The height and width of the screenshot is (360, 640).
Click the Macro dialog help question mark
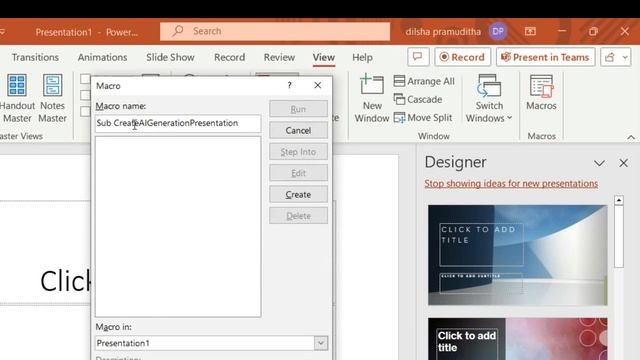tap(289, 85)
